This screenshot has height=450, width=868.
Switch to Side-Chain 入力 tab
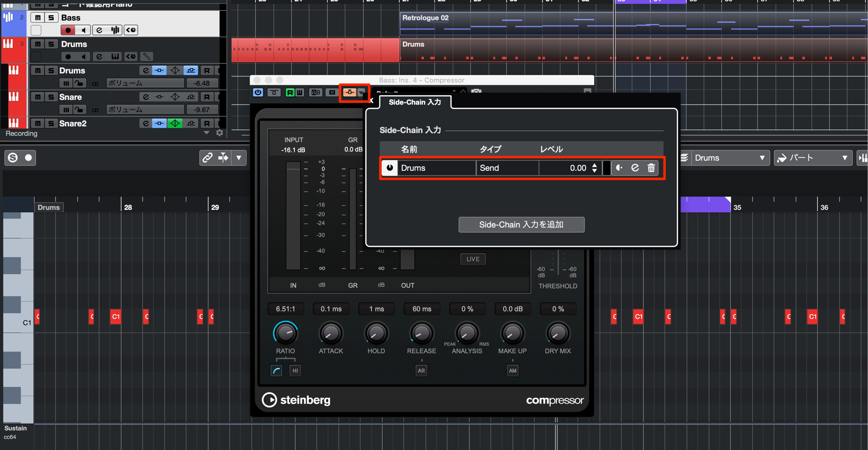(415, 102)
